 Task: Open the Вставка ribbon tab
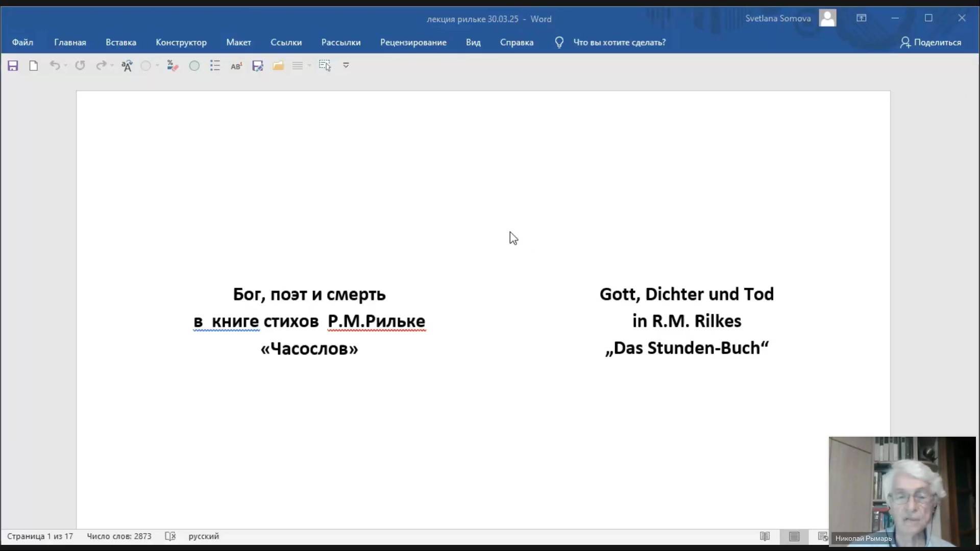pyautogui.click(x=121, y=42)
